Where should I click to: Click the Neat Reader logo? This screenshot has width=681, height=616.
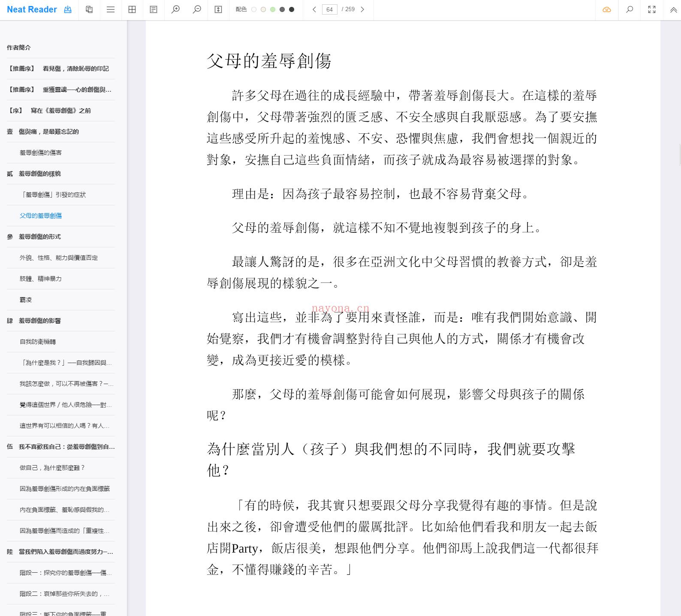point(32,9)
